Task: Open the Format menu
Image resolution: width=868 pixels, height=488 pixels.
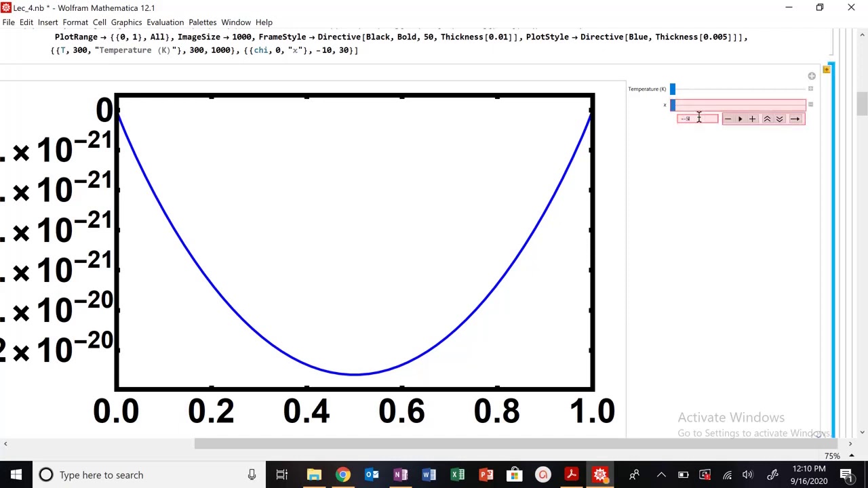Action: pyautogui.click(x=75, y=22)
